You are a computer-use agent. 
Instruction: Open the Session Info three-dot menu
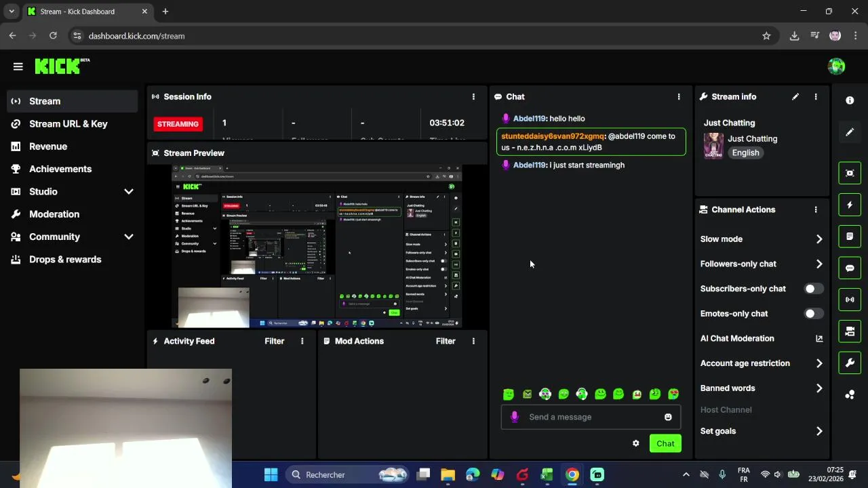click(x=473, y=97)
